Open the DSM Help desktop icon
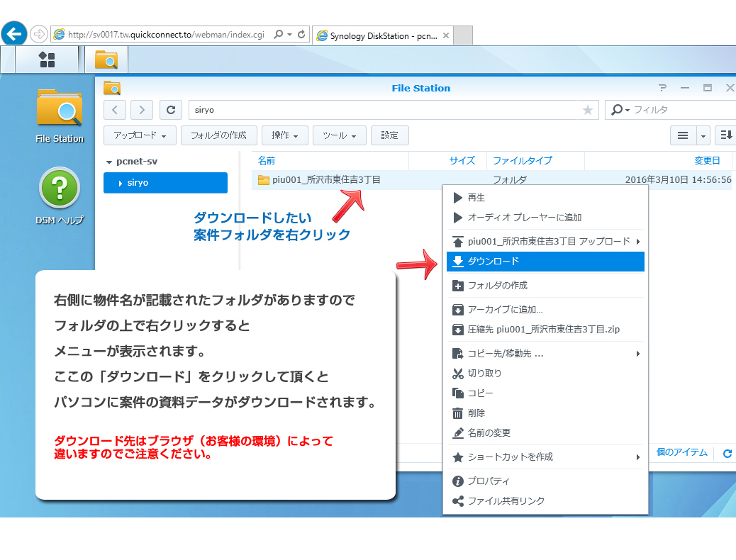Viewport: 736px width, 560px height. tap(60, 195)
